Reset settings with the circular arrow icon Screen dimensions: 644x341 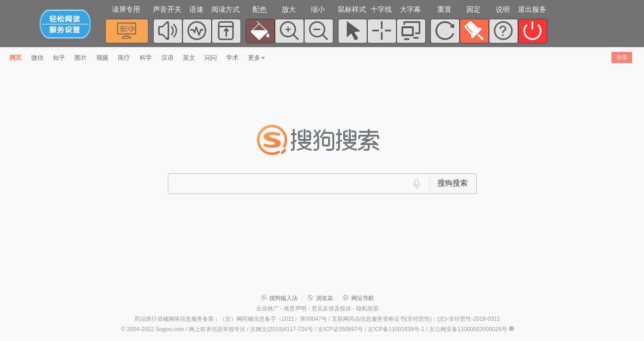point(445,31)
